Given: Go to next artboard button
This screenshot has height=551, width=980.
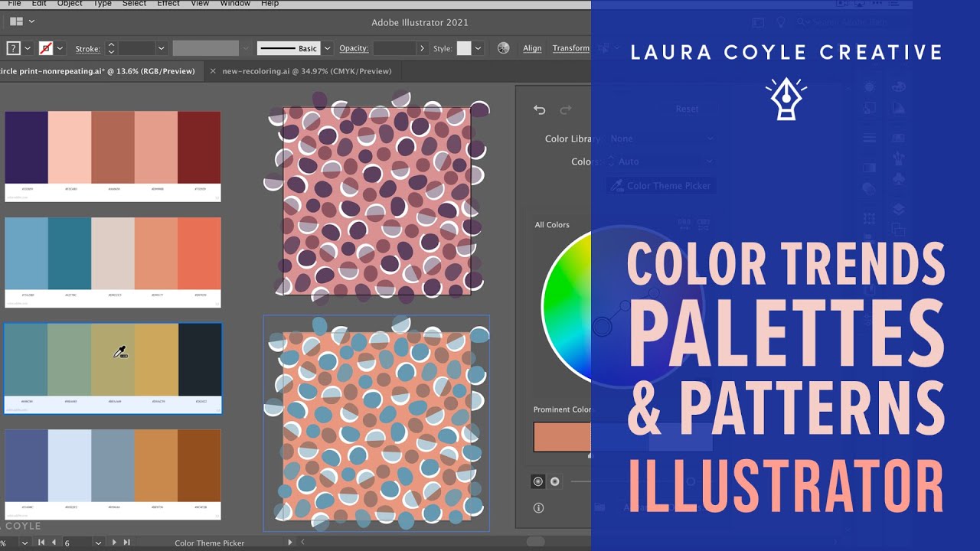Looking at the screenshot, I should 114,543.
